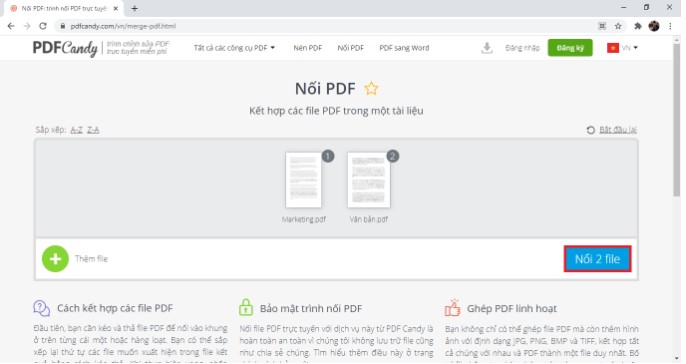Click the green Đăng ký button
This screenshot has height=364, width=686.
pyautogui.click(x=570, y=48)
